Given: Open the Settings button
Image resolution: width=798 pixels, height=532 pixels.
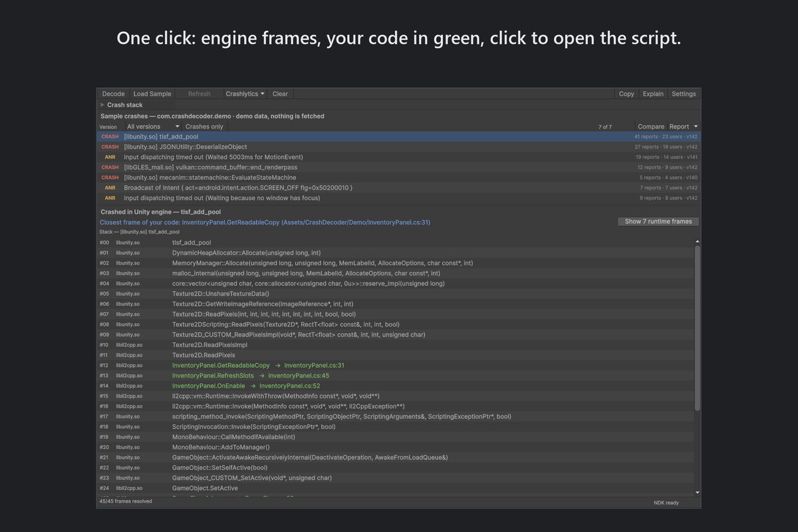Looking at the screenshot, I should [684, 94].
